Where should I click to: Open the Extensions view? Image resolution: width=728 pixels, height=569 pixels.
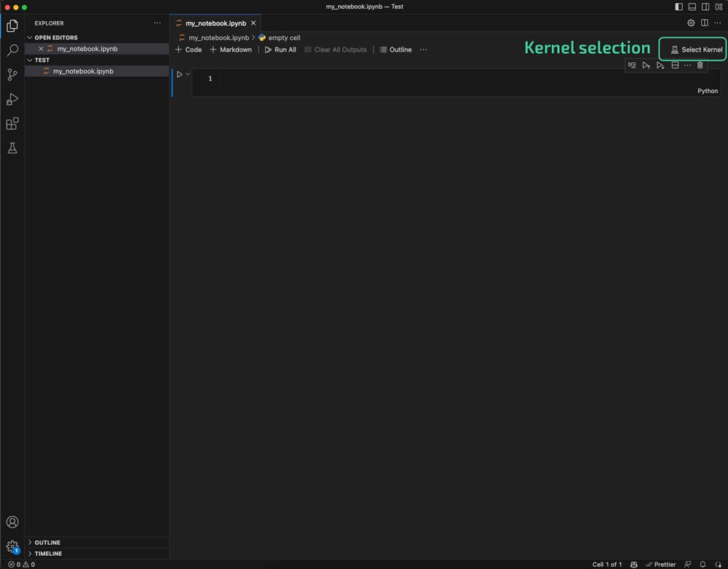point(12,124)
